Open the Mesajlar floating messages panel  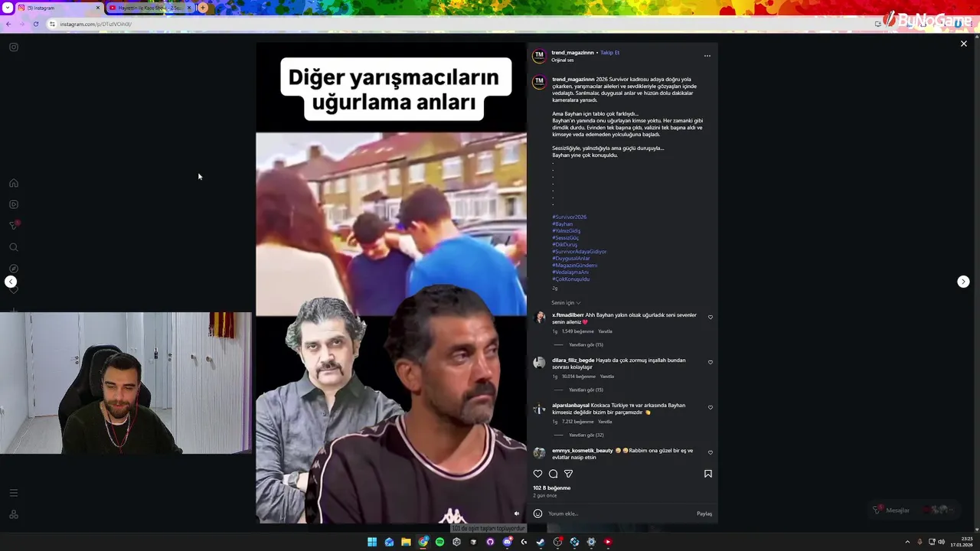pos(914,510)
